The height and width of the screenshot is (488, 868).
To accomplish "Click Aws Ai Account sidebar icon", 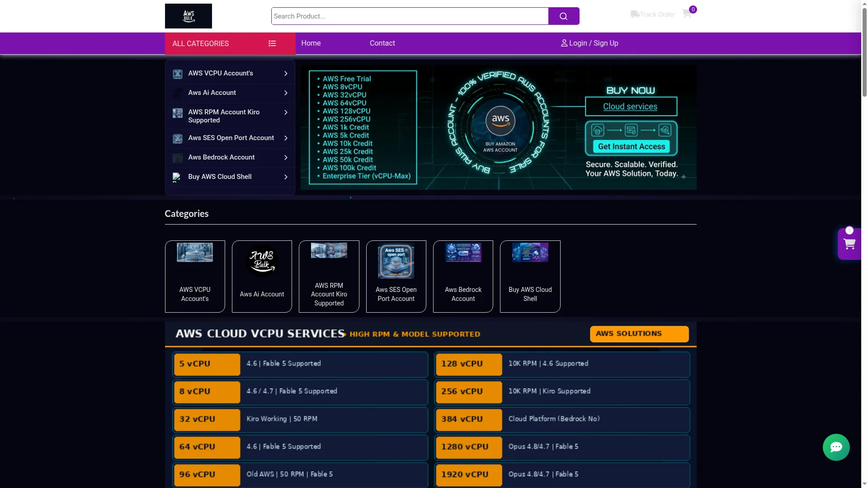I will 178,93.
